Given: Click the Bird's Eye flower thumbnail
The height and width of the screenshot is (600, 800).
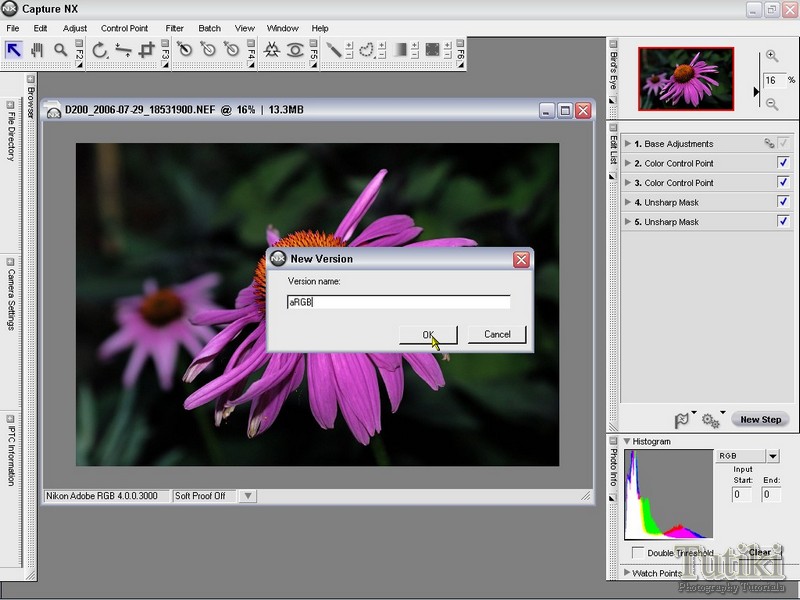Looking at the screenshot, I should [686, 79].
